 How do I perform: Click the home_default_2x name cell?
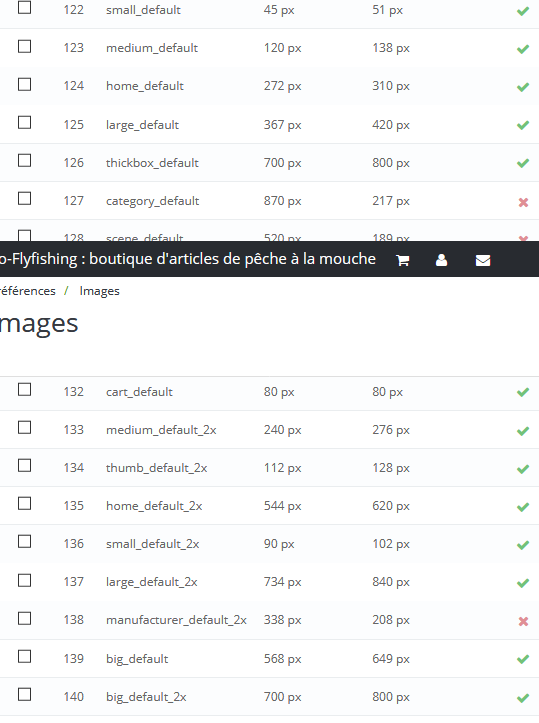154,506
